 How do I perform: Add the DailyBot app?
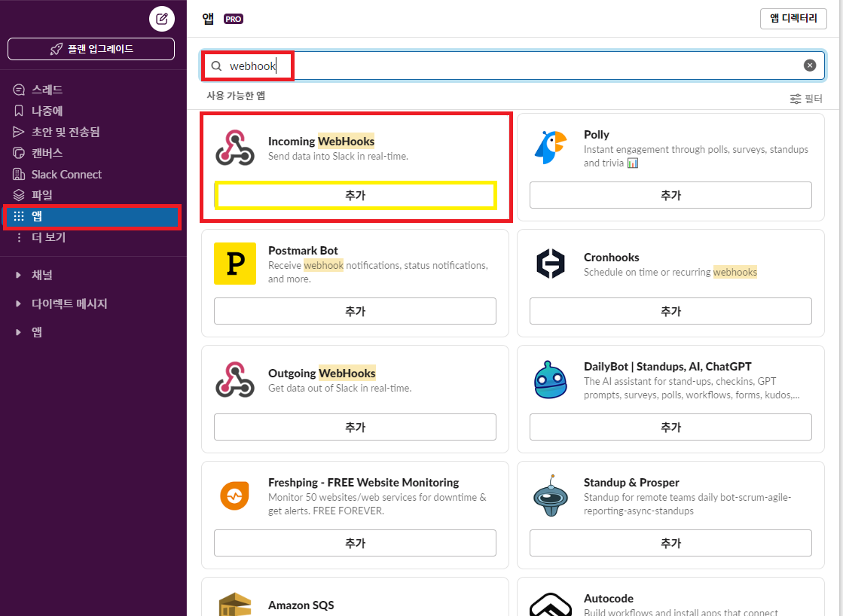pyautogui.click(x=670, y=427)
